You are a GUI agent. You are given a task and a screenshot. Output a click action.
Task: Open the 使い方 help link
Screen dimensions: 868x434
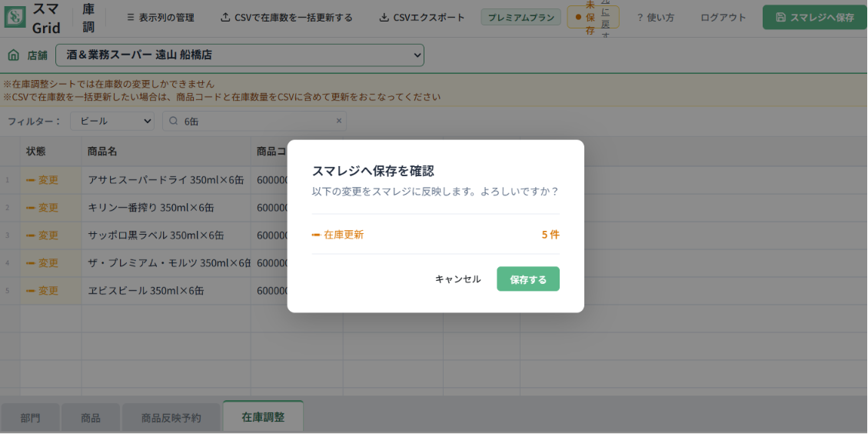point(655,18)
